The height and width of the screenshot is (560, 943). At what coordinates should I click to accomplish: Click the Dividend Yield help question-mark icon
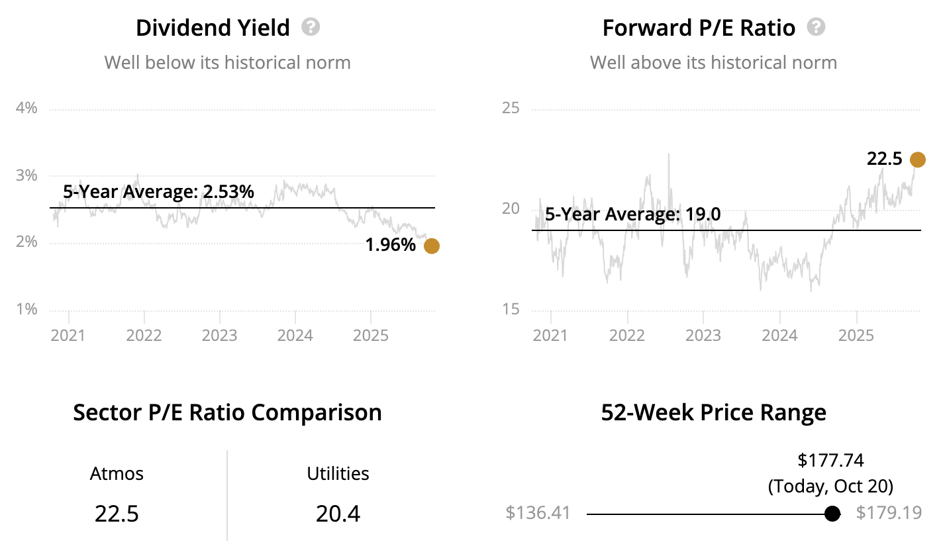click(311, 27)
